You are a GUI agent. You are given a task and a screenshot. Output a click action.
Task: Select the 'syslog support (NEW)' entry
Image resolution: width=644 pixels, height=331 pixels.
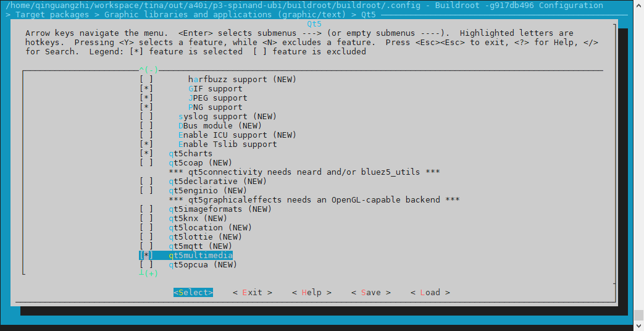tap(228, 117)
